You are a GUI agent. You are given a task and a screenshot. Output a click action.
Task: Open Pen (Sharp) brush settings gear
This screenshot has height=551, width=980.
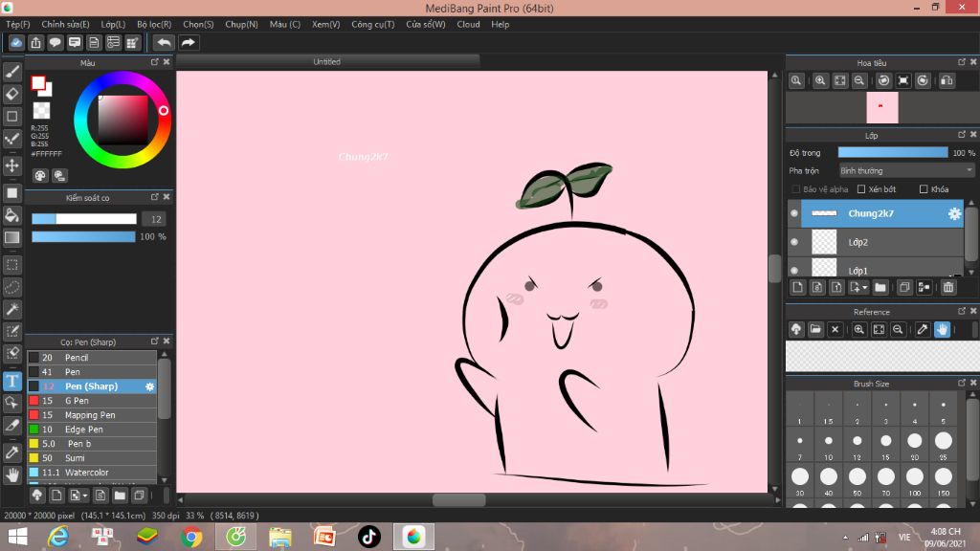tap(149, 386)
